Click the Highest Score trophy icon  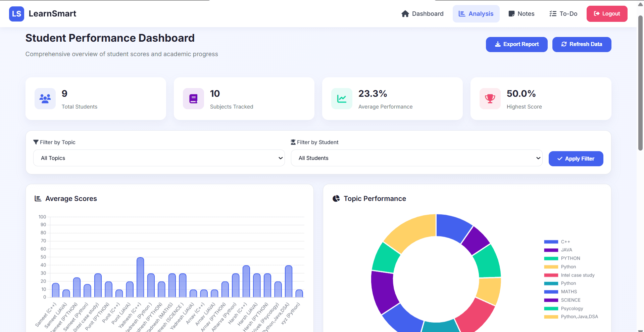click(490, 98)
